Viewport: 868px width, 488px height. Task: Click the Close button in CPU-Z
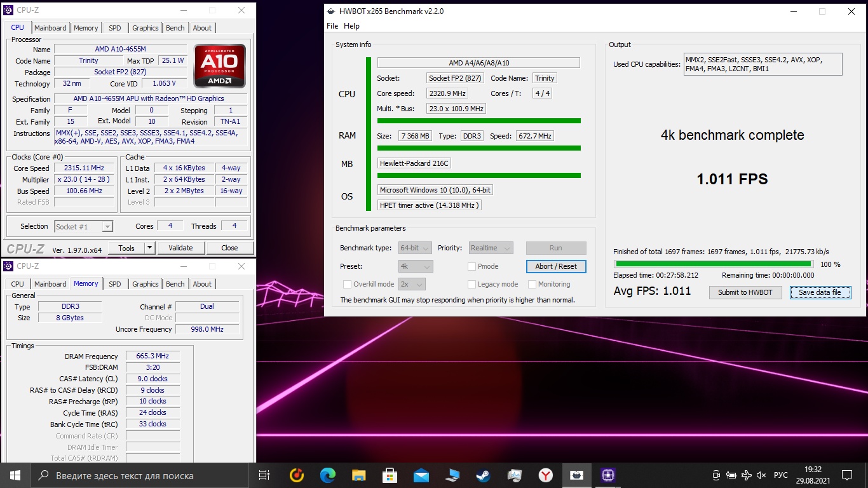tap(229, 248)
